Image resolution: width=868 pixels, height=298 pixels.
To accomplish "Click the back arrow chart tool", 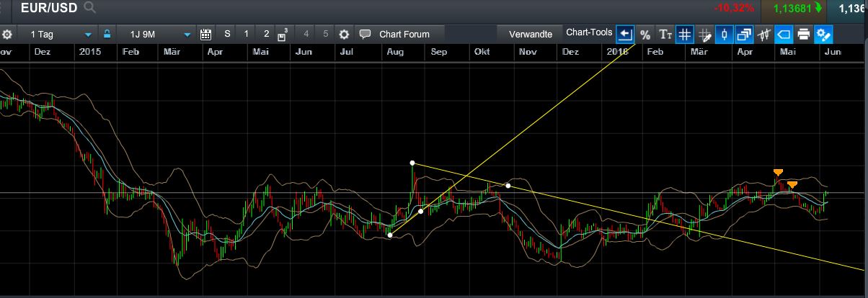I will point(625,34).
